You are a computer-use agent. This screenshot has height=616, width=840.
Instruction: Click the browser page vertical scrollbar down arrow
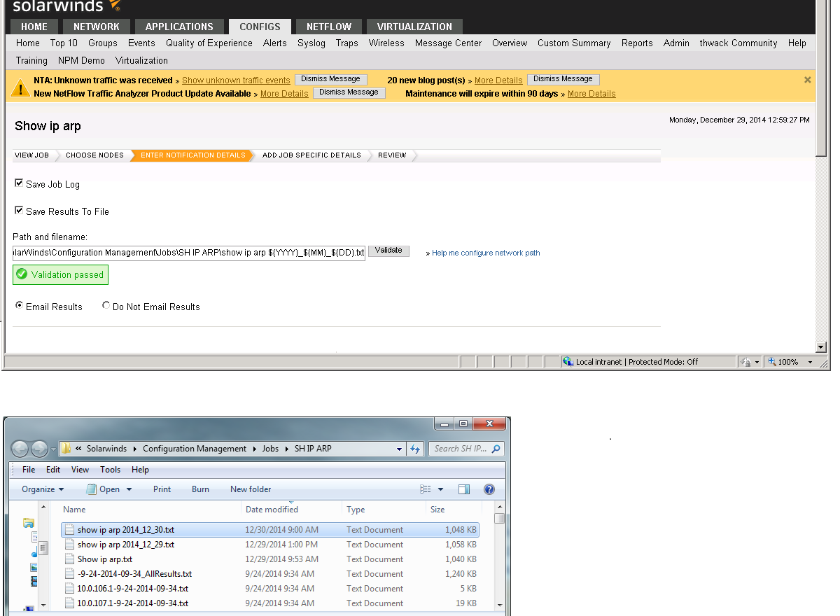tap(822, 347)
